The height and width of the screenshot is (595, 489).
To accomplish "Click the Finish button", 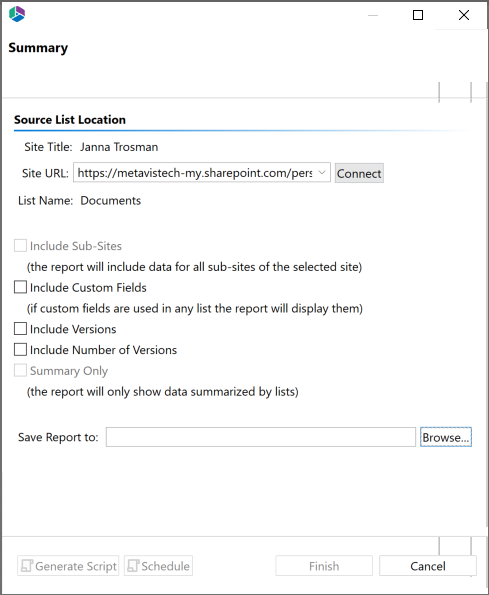I will 324,566.
